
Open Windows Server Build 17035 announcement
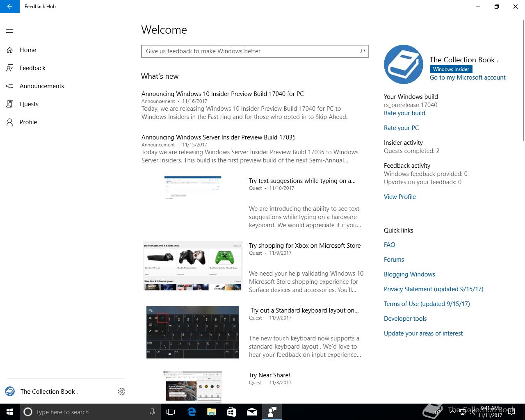pyautogui.click(x=219, y=137)
